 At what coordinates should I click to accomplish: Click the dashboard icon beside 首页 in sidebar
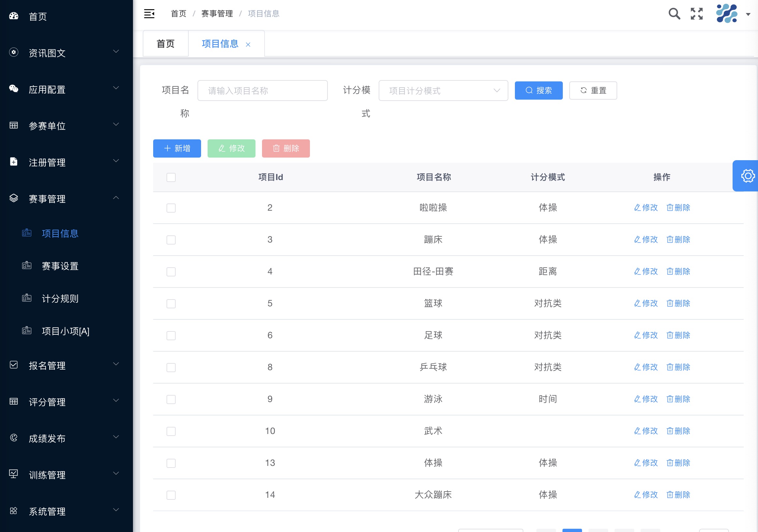[14, 16]
